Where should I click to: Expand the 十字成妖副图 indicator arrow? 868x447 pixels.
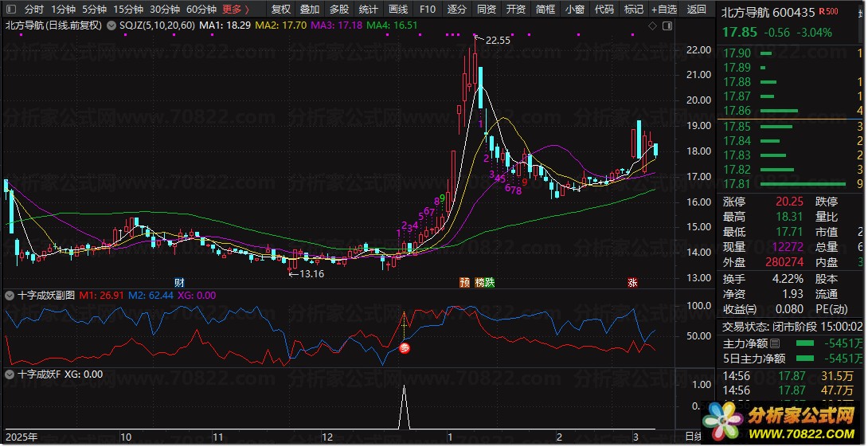click(10, 296)
